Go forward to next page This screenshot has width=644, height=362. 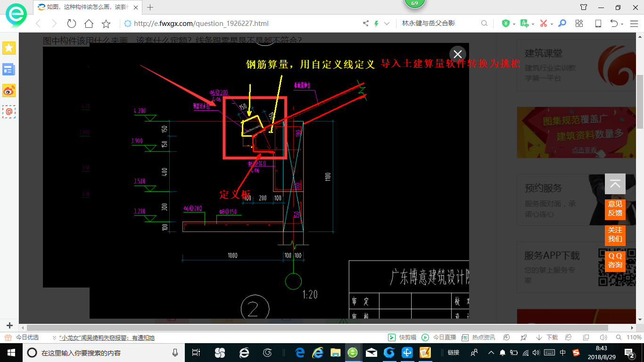[54, 24]
